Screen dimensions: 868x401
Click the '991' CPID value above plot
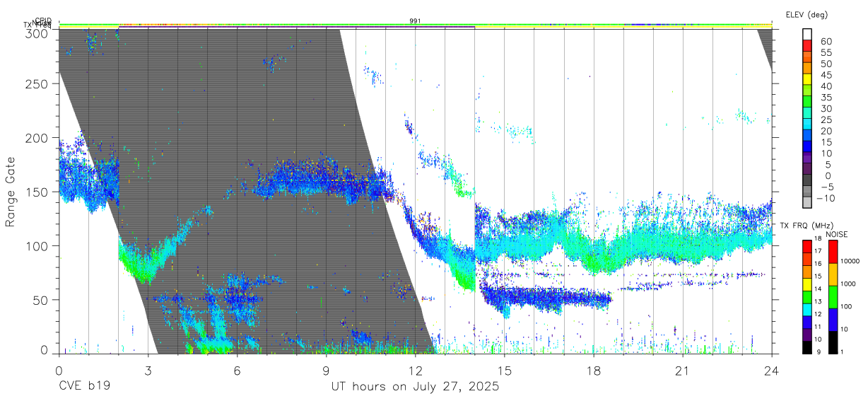415,21
